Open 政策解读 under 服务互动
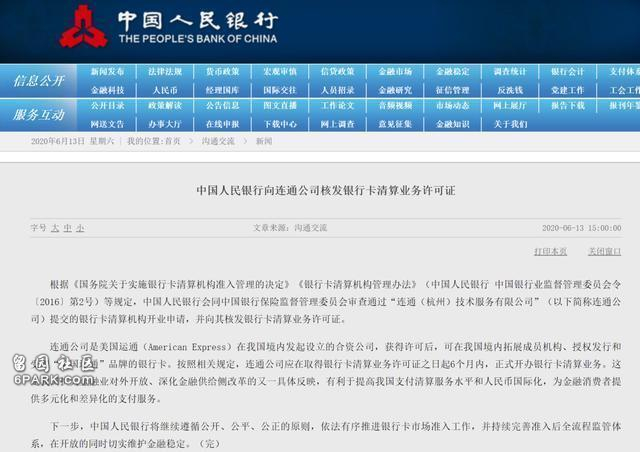The height and width of the screenshot is (452, 640). point(165,106)
